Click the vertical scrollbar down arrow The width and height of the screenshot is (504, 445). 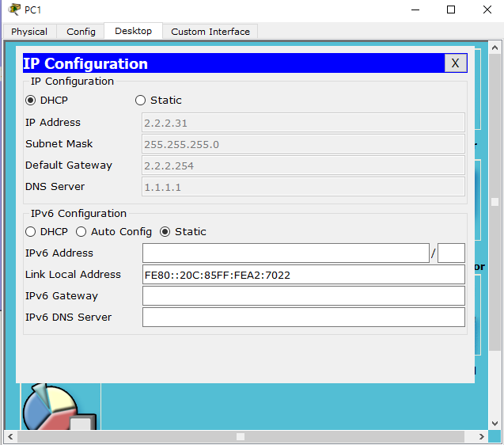(x=495, y=424)
